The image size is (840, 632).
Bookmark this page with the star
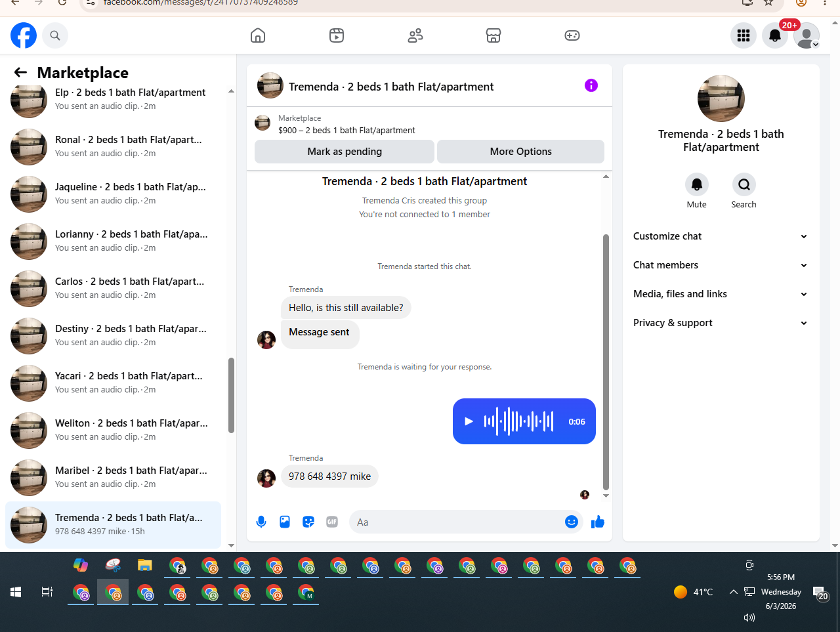click(x=768, y=3)
